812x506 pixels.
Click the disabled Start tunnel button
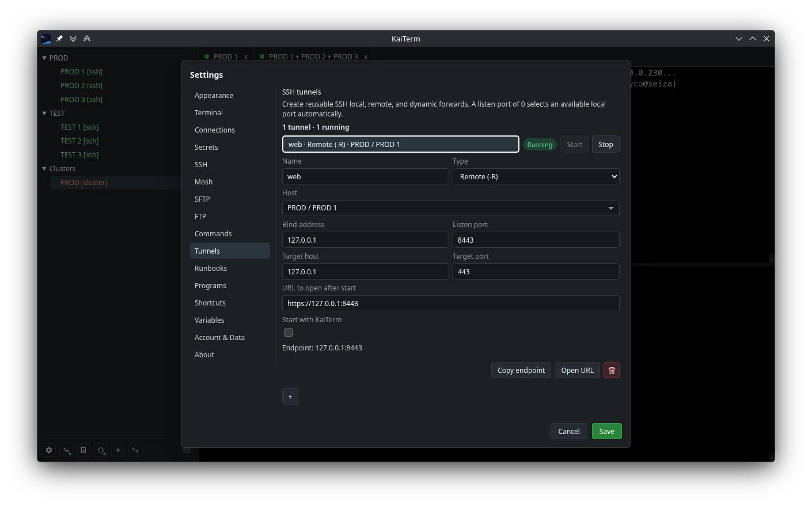pyautogui.click(x=574, y=144)
